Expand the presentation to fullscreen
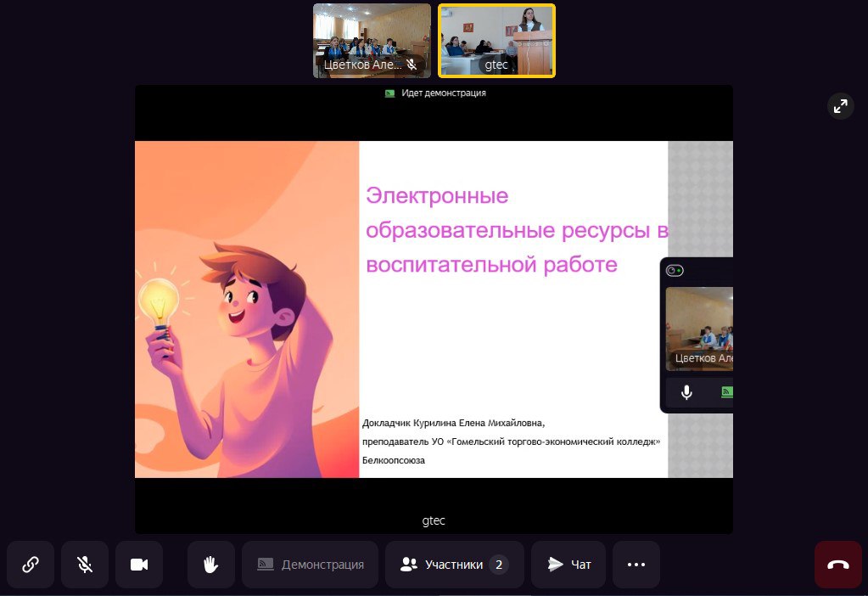868x596 pixels. point(840,106)
